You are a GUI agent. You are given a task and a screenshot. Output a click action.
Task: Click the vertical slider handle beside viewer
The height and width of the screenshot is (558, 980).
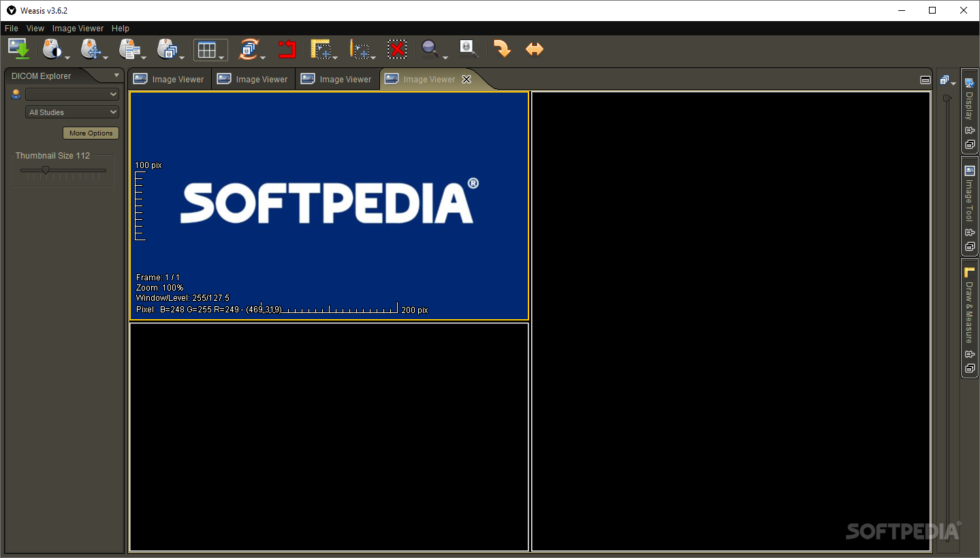tap(947, 99)
